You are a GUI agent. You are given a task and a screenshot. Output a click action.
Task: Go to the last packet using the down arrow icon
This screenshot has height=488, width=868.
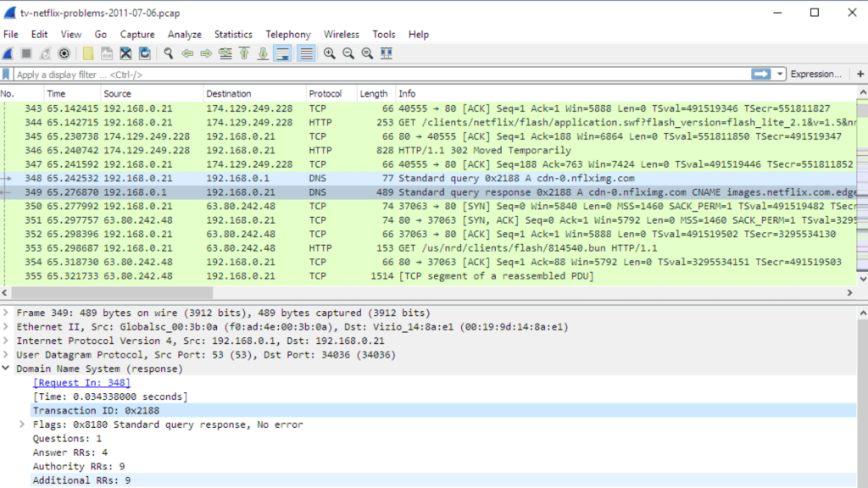[261, 53]
